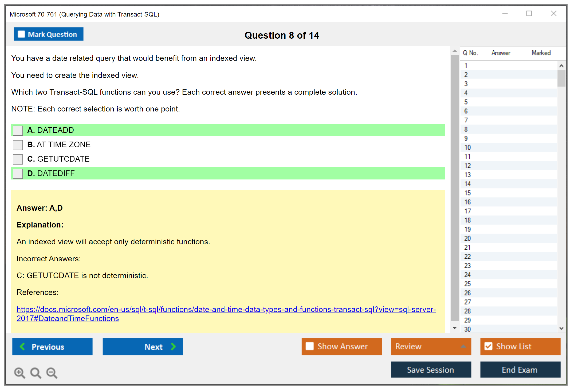Viewport: 574px width, 392px height.
Task: Open the docs.microsoft.com reference link
Action: pos(226,309)
